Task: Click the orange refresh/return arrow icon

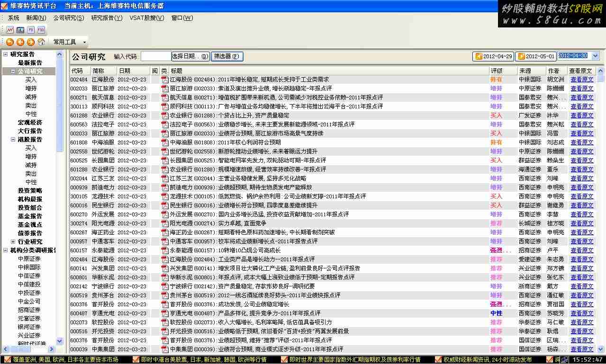Action: (10, 42)
